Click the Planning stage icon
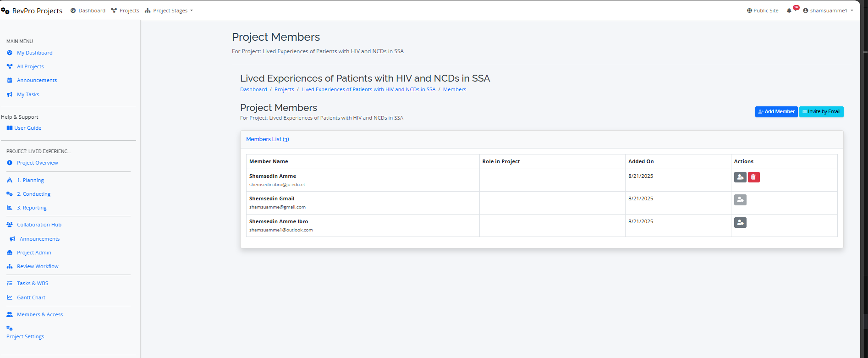The height and width of the screenshot is (358, 868). click(10, 180)
